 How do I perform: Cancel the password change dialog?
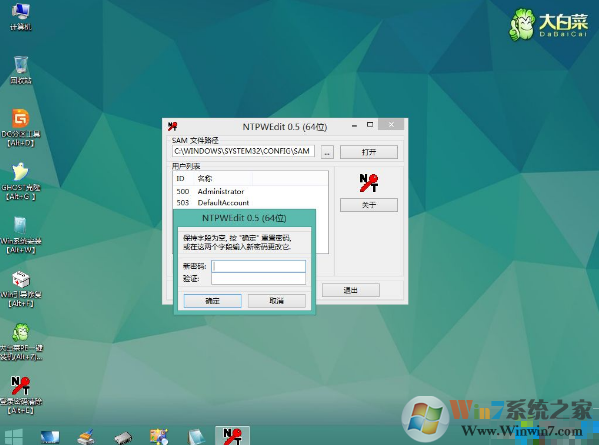277,301
